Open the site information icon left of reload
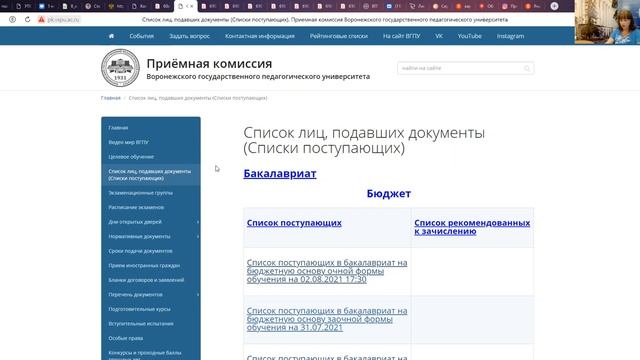The width and height of the screenshot is (640, 360). point(13,19)
